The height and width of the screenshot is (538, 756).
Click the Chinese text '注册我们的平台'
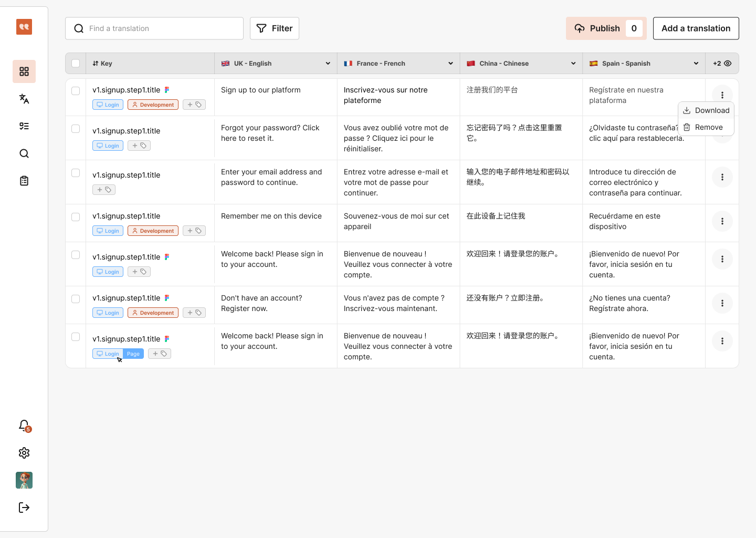pyautogui.click(x=492, y=90)
